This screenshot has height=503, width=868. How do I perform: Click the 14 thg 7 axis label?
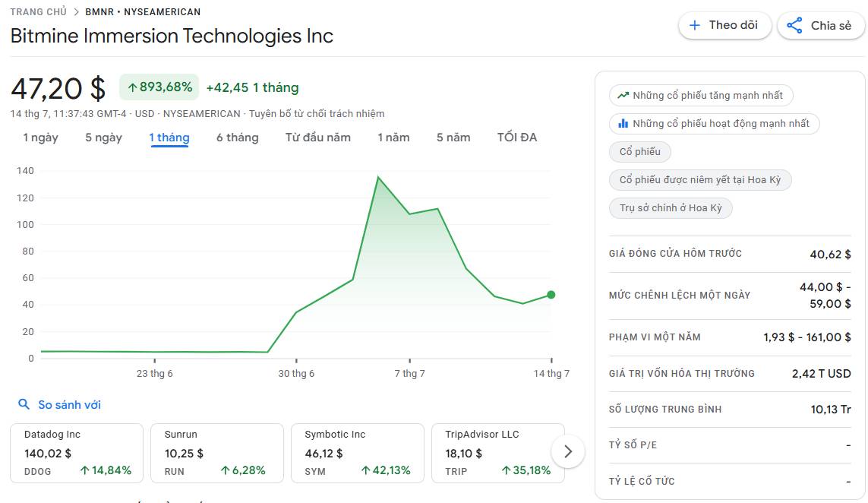(551, 373)
